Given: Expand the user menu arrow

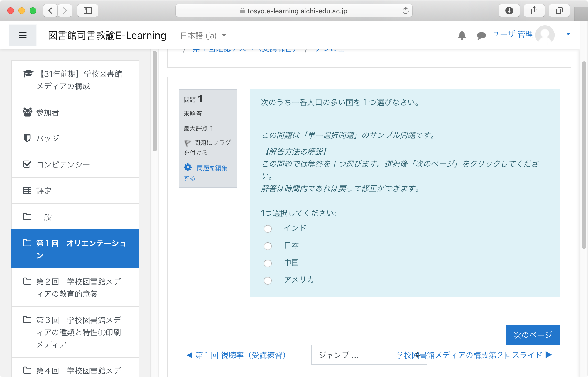Looking at the screenshot, I should point(568,34).
